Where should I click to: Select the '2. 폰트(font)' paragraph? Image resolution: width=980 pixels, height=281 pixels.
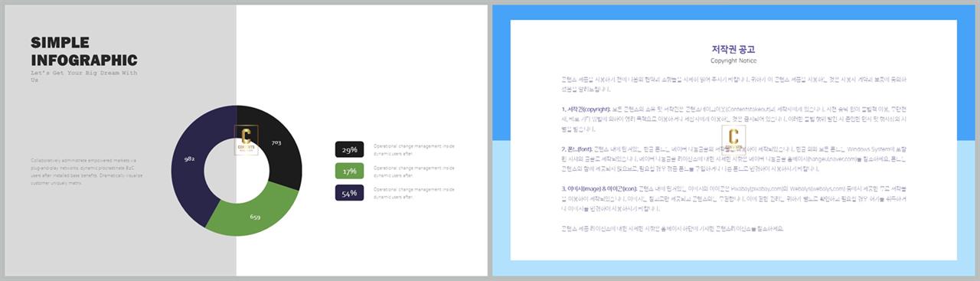tap(733, 158)
